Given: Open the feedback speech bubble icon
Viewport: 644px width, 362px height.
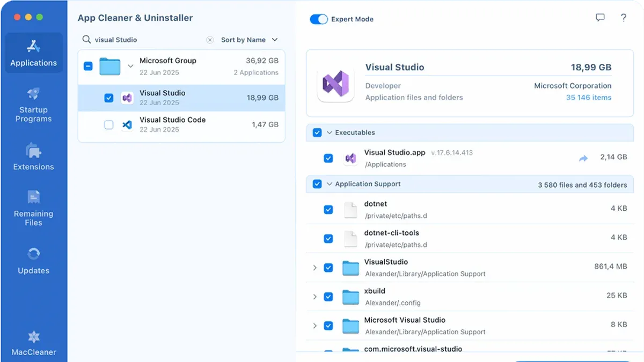Looking at the screenshot, I should 600,18.
